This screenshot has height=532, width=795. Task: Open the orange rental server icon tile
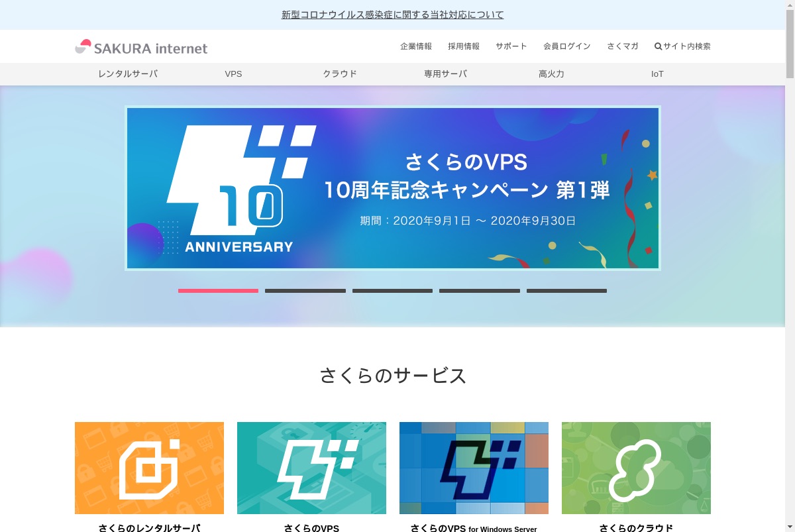click(x=149, y=468)
